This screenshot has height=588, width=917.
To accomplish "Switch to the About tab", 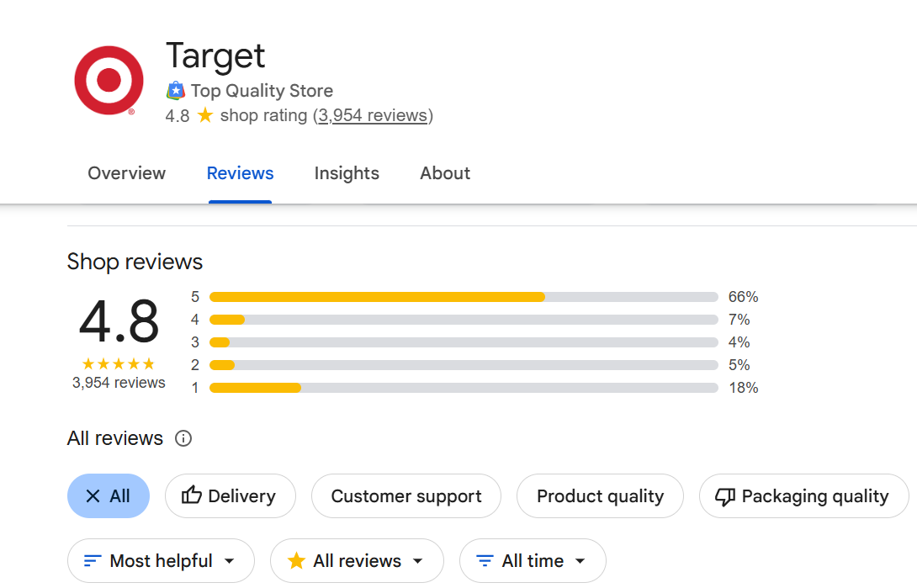I will [x=445, y=173].
